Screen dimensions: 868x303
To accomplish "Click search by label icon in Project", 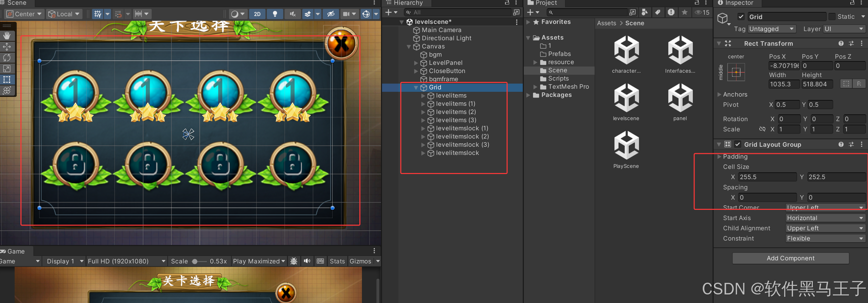I will click(658, 12).
